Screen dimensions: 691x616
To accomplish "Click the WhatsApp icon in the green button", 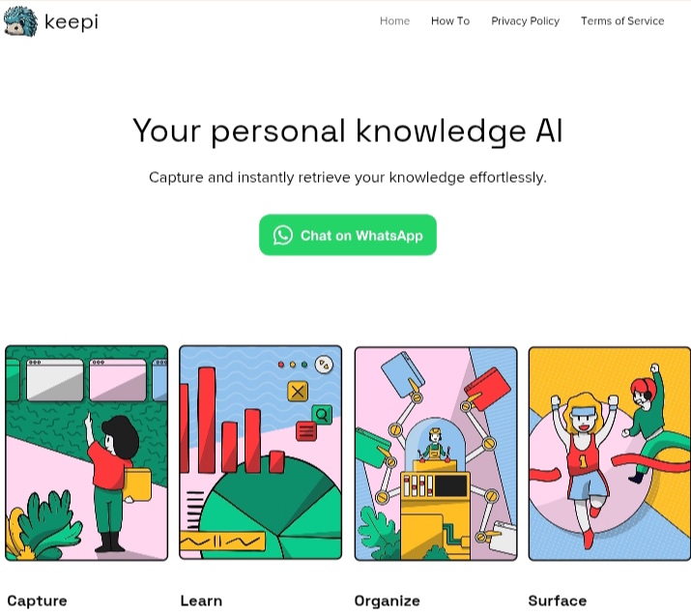I will click(x=283, y=235).
